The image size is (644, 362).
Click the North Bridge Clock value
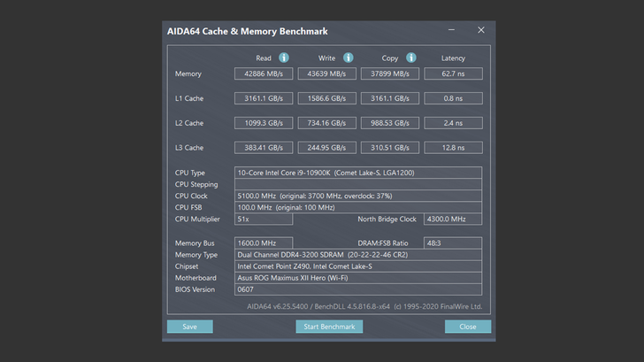453,219
